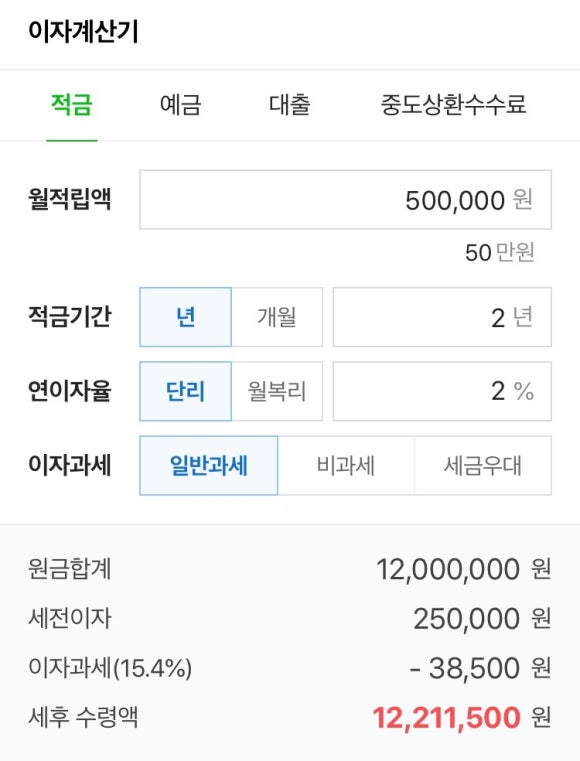The image size is (580, 761).
Task: Select the 대출 tab
Action: 290,104
